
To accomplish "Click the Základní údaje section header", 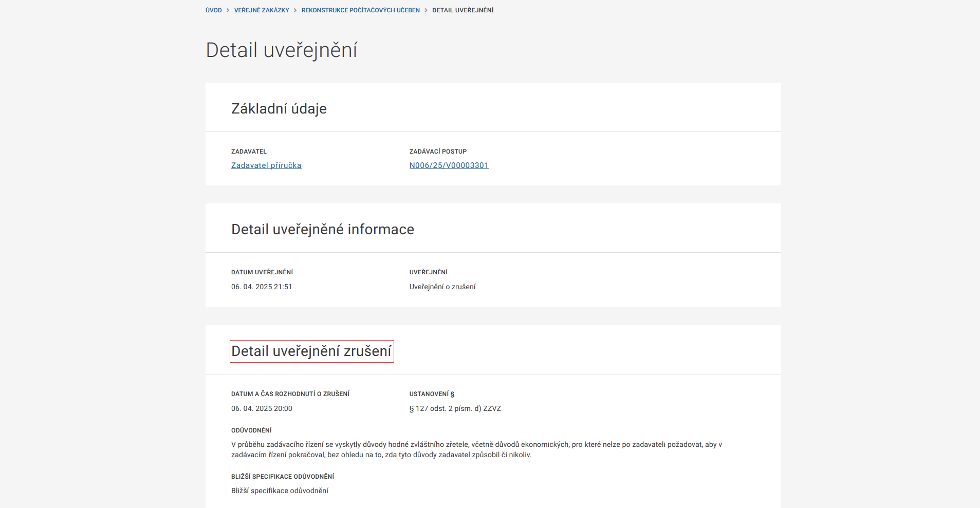I will (279, 108).
